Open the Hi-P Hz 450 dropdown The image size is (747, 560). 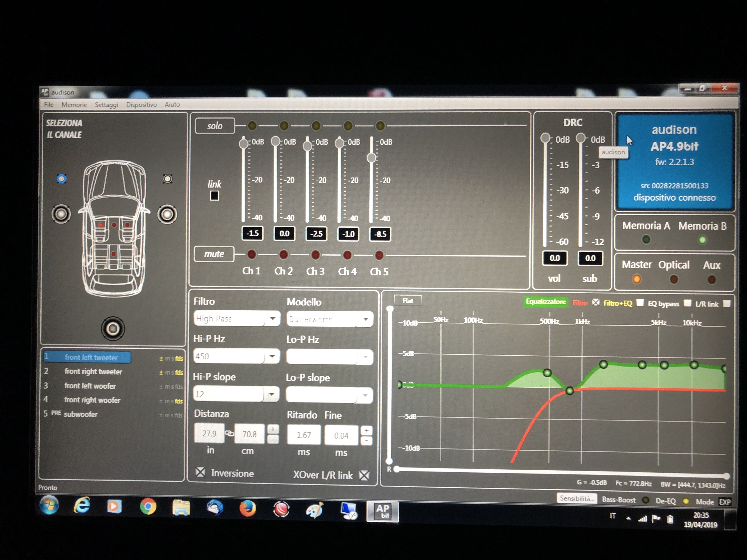pos(236,356)
